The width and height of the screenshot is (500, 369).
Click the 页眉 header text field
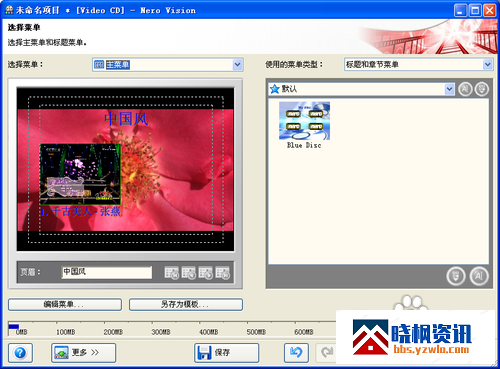click(x=107, y=272)
